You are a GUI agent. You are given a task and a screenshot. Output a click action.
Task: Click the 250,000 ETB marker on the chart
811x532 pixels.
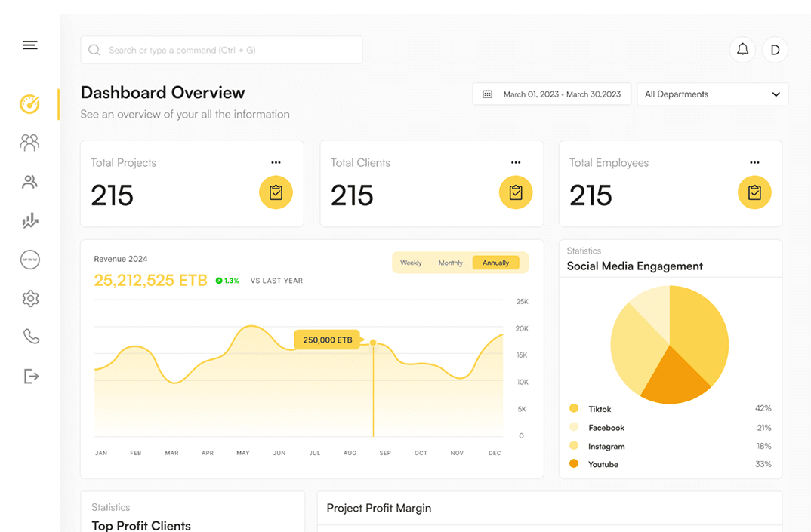click(x=327, y=340)
